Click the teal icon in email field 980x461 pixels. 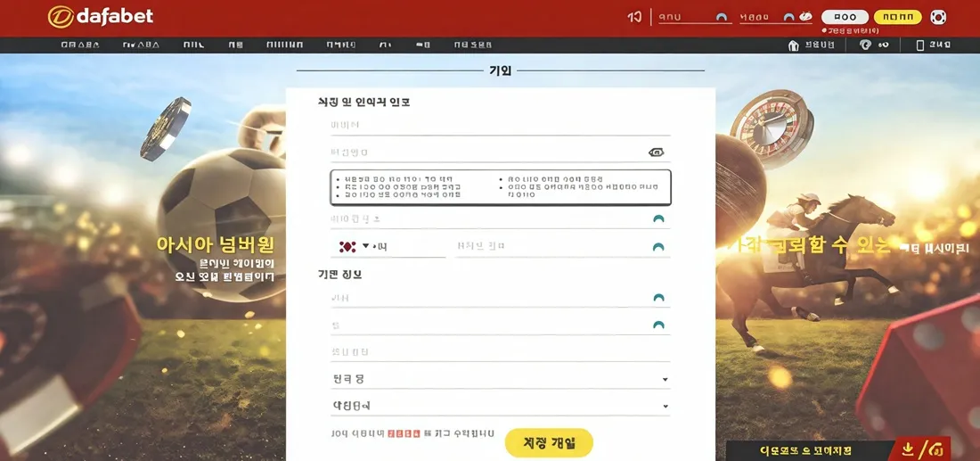[x=658, y=218]
